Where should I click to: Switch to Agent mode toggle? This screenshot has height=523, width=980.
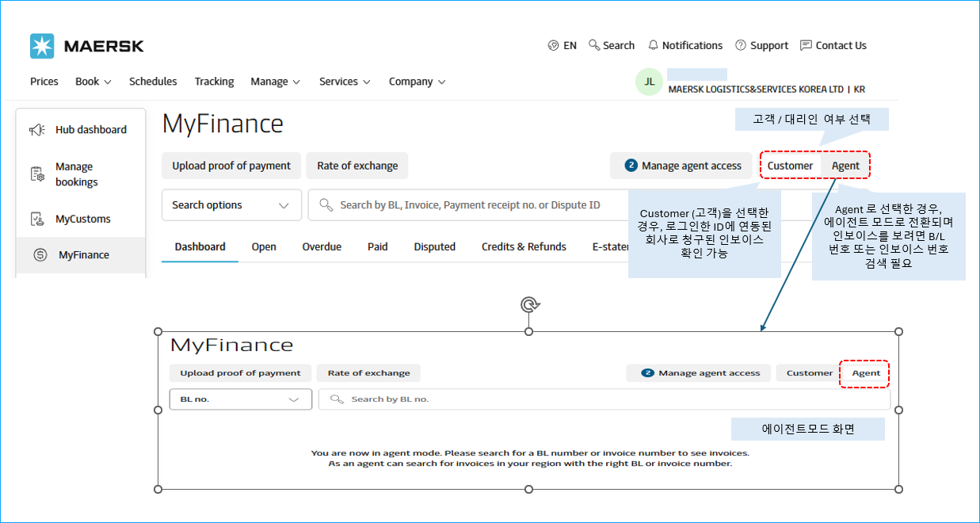pyautogui.click(x=845, y=166)
